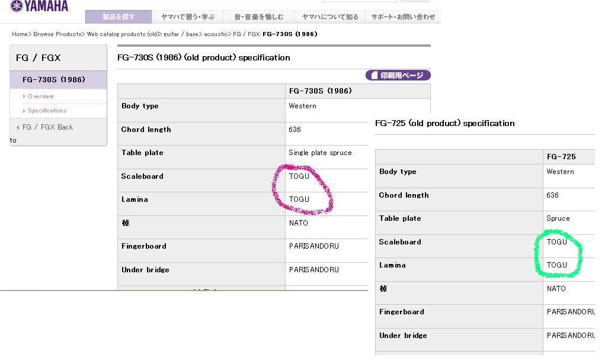Go back via FG / FGX Back link

click(47, 127)
